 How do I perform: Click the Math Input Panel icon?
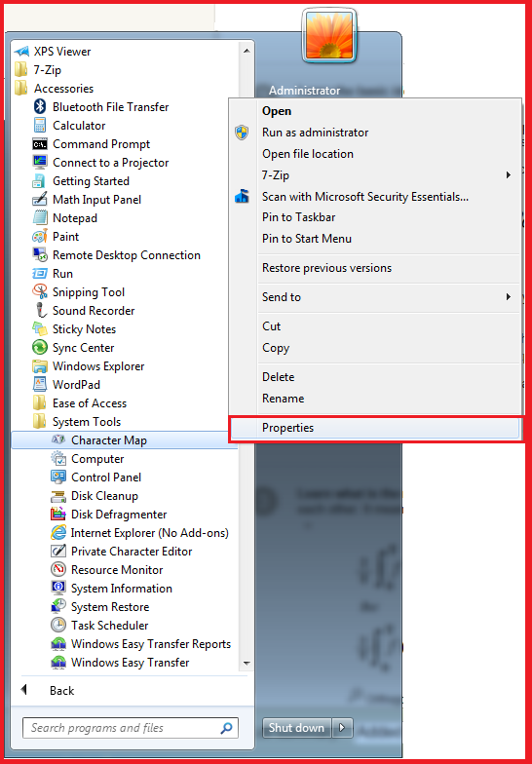[x=40, y=199]
